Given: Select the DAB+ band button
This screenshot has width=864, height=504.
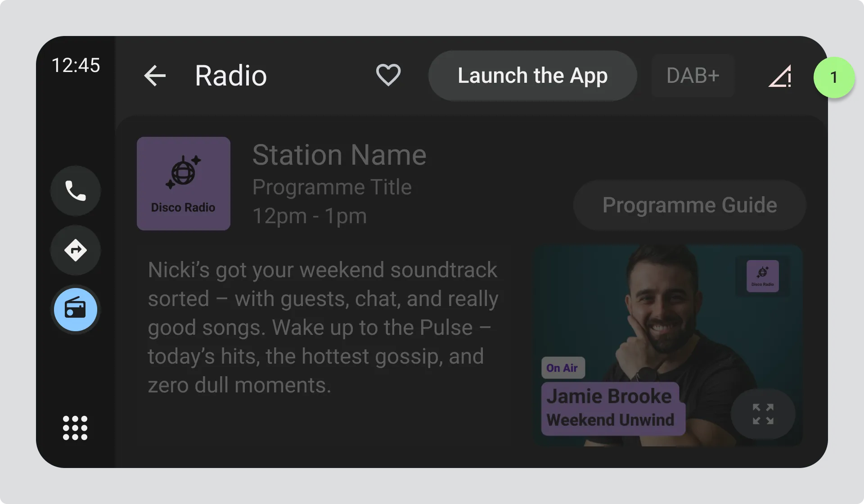Looking at the screenshot, I should (693, 76).
